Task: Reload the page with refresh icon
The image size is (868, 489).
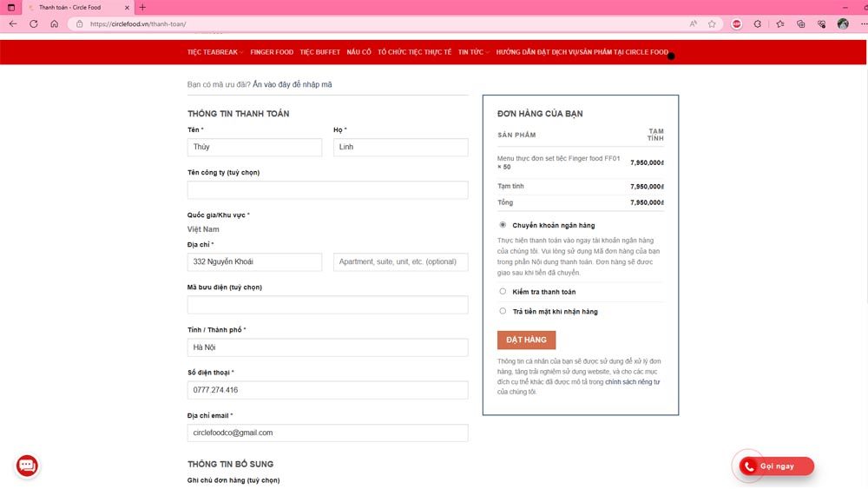Action: 34,23
